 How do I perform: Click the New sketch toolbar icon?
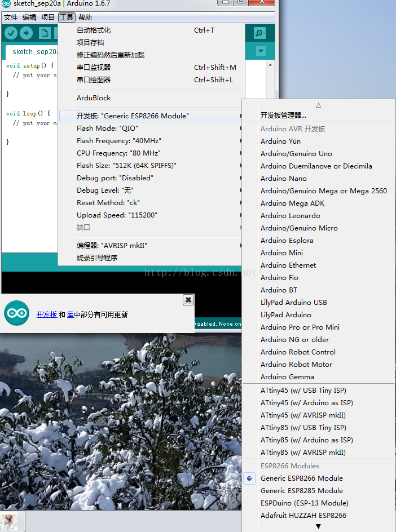45,33
